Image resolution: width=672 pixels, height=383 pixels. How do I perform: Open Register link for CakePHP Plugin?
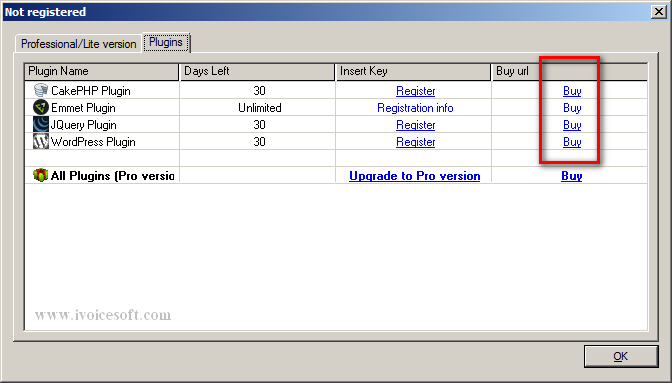point(415,91)
